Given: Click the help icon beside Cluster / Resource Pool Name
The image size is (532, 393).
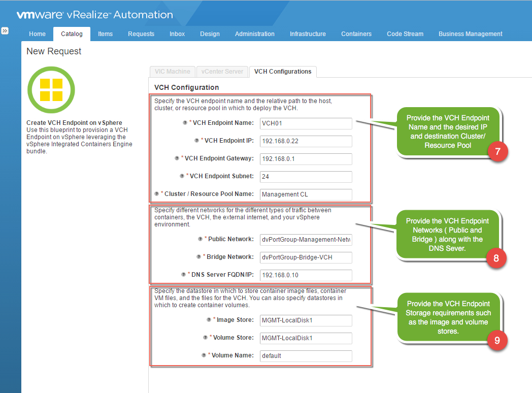Looking at the screenshot, I should [x=156, y=194].
